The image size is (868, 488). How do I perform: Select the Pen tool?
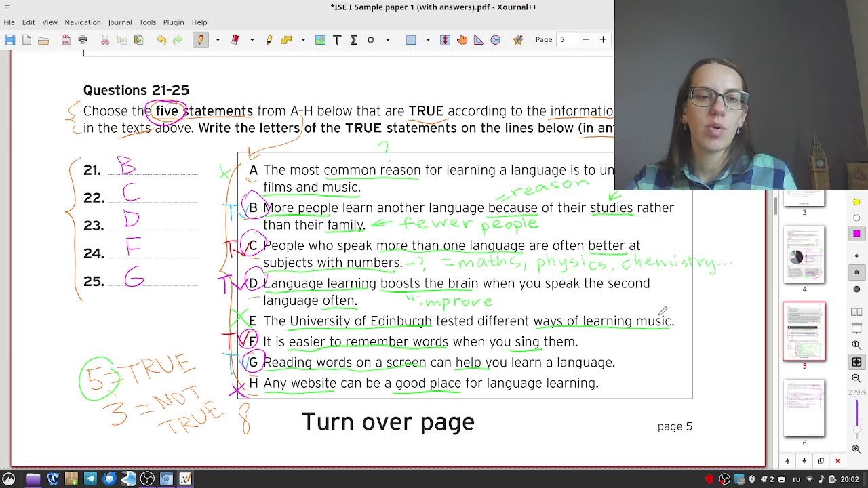[x=201, y=40]
